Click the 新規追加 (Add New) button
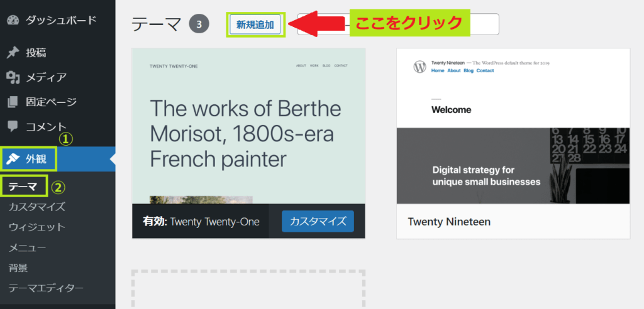The width and height of the screenshot is (644, 309). click(x=255, y=24)
